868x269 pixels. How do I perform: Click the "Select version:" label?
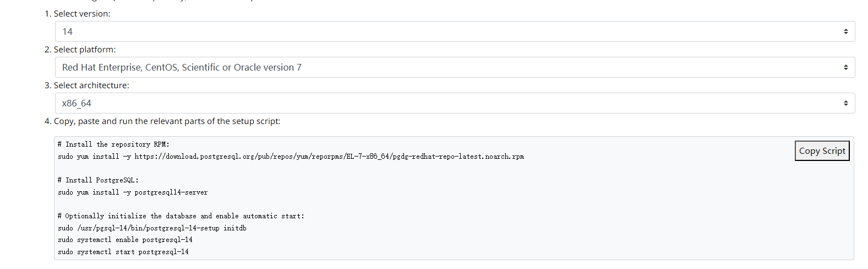click(81, 14)
